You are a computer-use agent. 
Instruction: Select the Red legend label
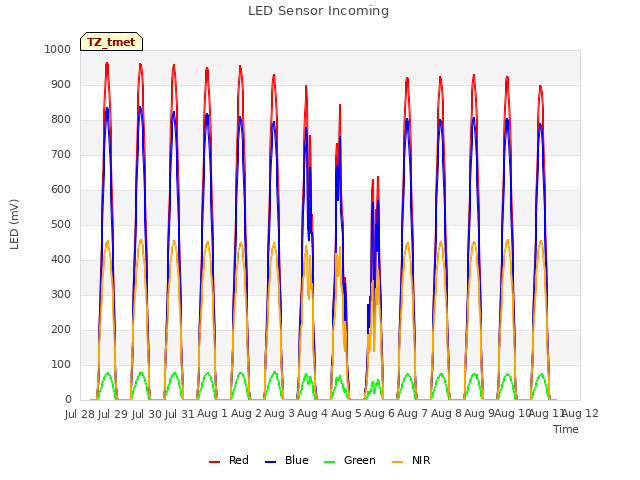pyautogui.click(x=239, y=460)
